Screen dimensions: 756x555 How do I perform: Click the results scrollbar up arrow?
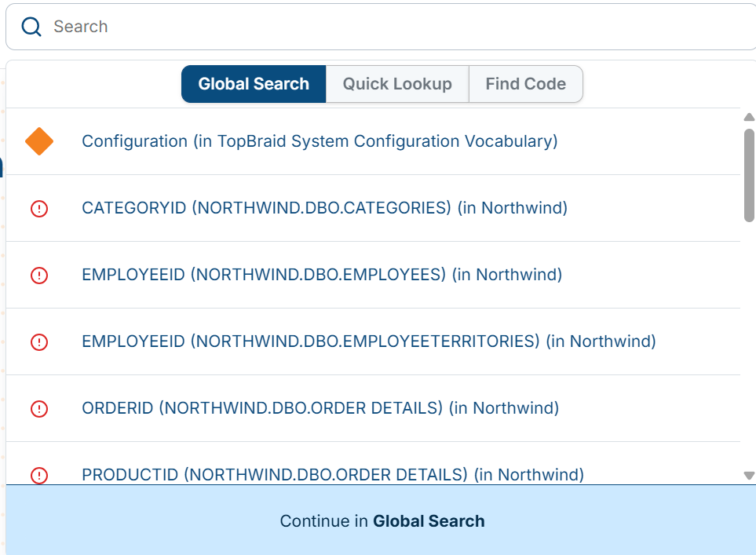[749, 117]
